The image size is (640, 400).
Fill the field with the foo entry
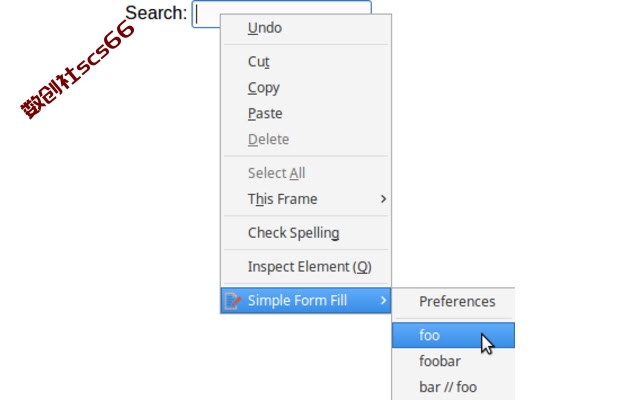[453, 335]
